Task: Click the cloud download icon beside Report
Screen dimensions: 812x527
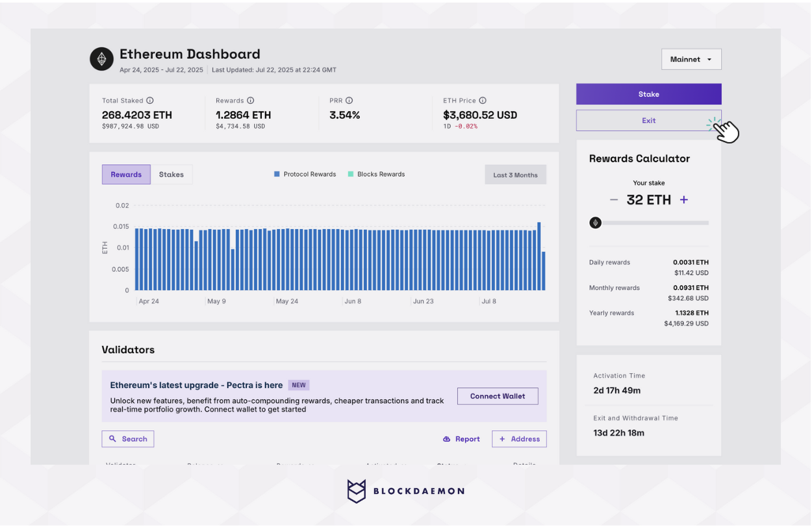Action: tap(447, 439)
